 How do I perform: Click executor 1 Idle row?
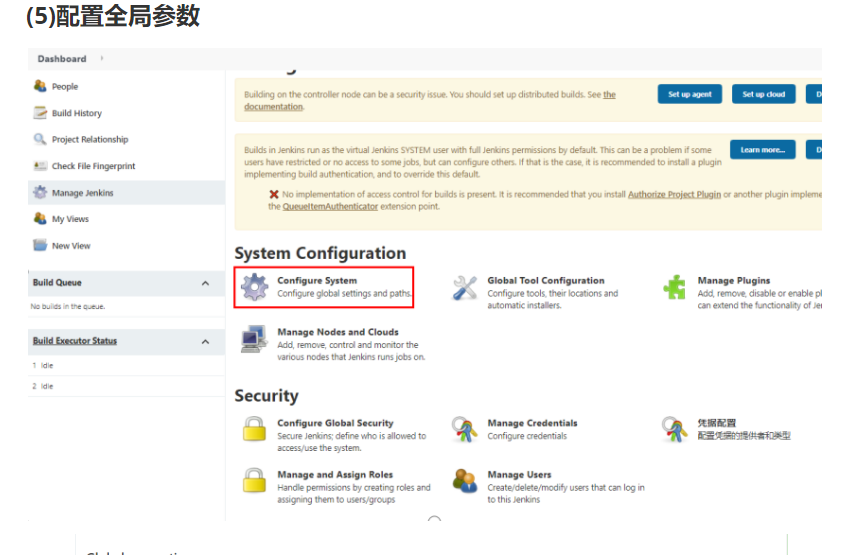(x=127, y=365)
